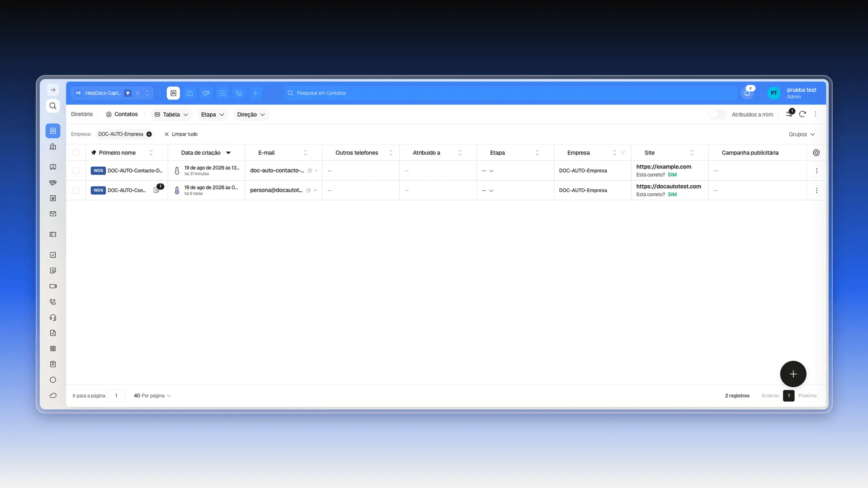
Task: Click the Ir para a página input
Action: 116,396
